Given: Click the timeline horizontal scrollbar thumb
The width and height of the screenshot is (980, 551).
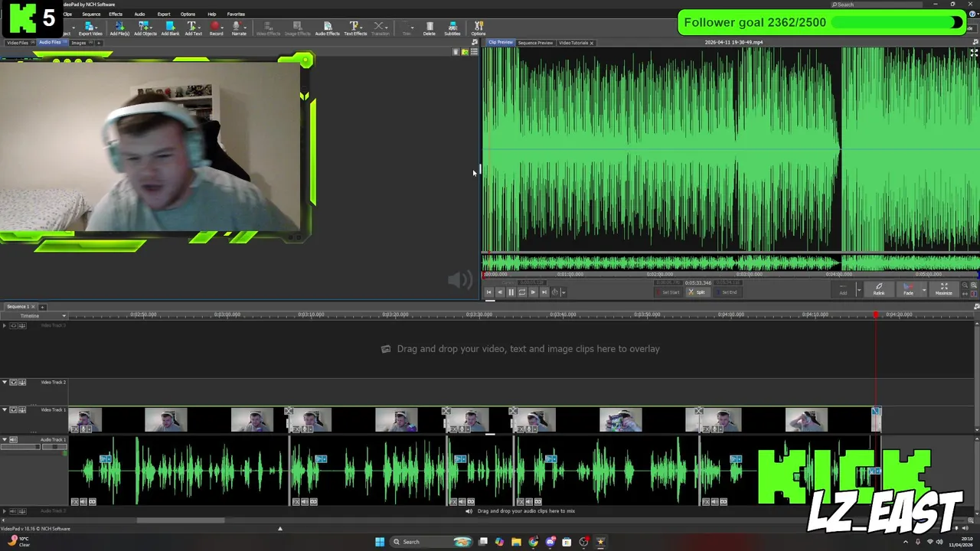Looking at the screenshot, I should click(x=181, y=521).
